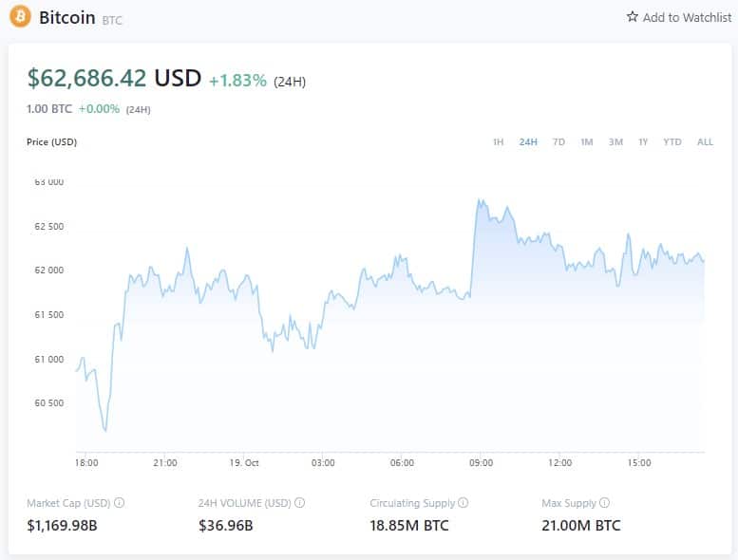Click the 62 000 axis label
Image resolution: width=738 pixels, height=560 pixels.
(49, 271)
